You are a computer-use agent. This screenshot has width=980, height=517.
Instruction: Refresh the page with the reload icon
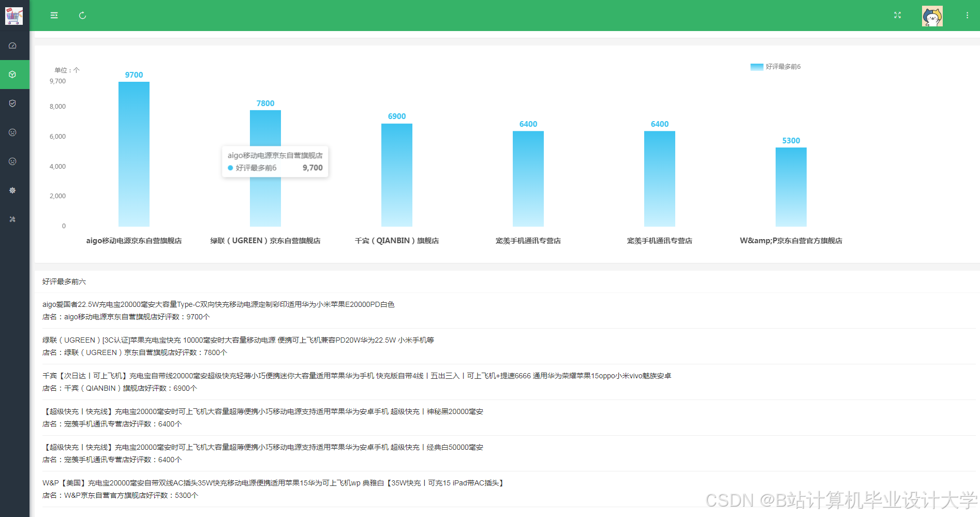(x=82, y=16)
